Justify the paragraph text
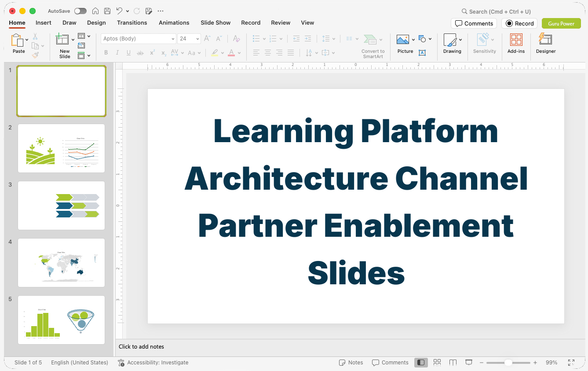 [291, 53]
